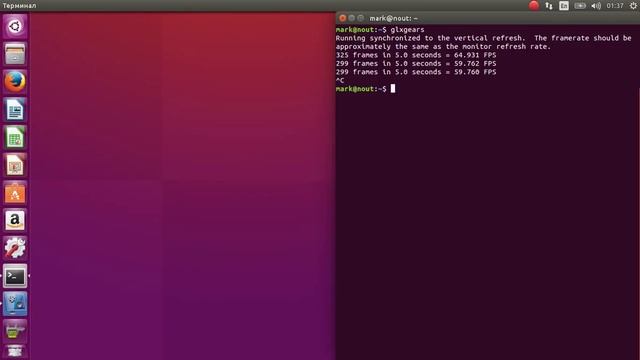Viewport: 640px width, 360px height.
Task: Open LibreOffice Calc spreadsheet icon
Action: [x=15, y=137]
